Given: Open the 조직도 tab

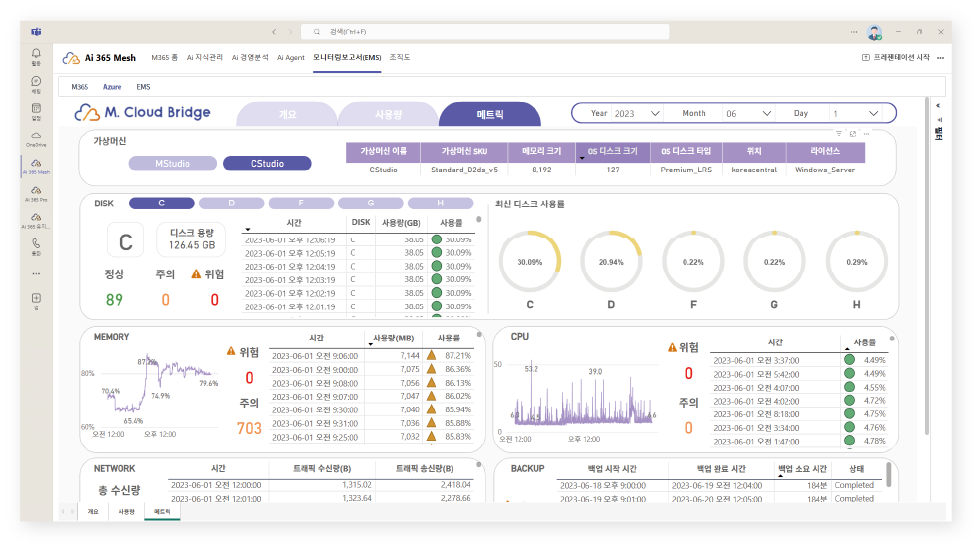Looking at the screenshot, I should (x=399, y=58).
